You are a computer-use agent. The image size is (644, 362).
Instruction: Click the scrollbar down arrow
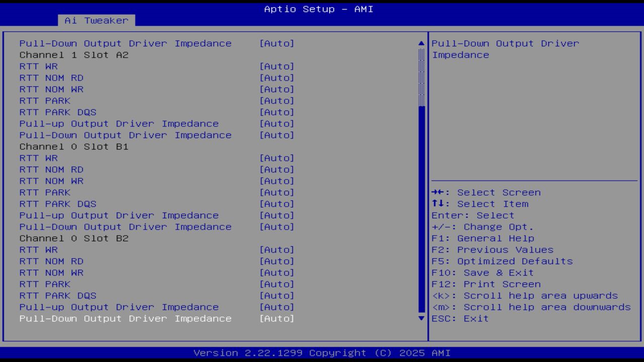(421, 318)
